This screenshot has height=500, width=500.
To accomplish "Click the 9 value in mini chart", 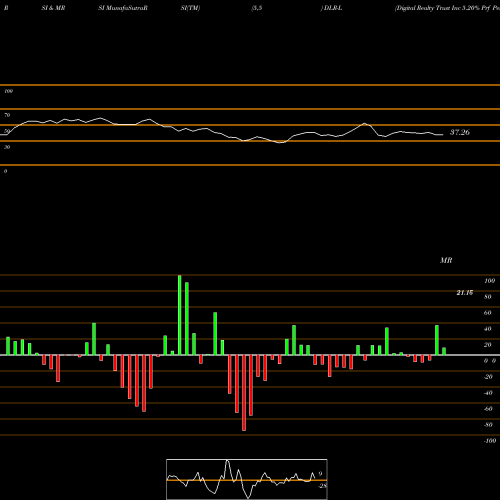I will [x=320, y=474].
